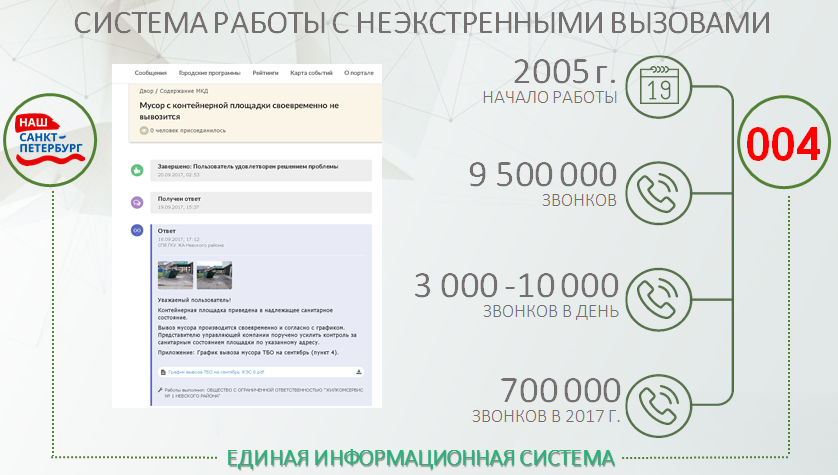Click the blue Ответ link icon

(x=138, y=231)
